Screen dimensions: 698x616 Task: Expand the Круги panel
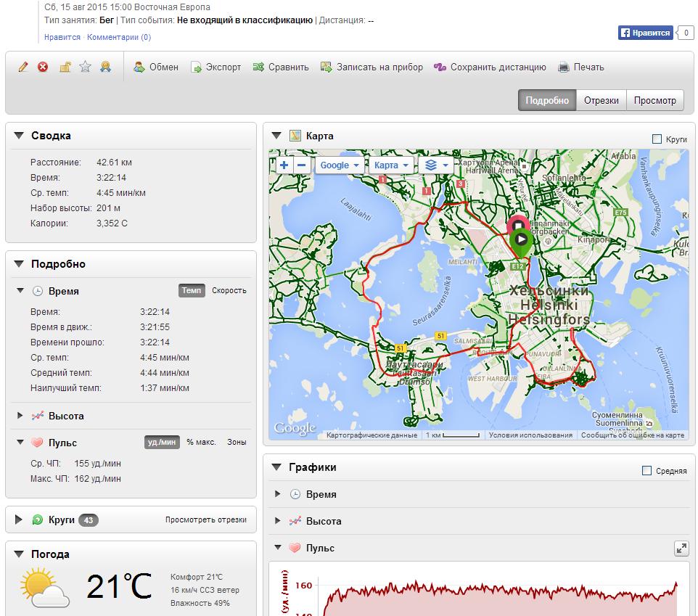[18, 520]
